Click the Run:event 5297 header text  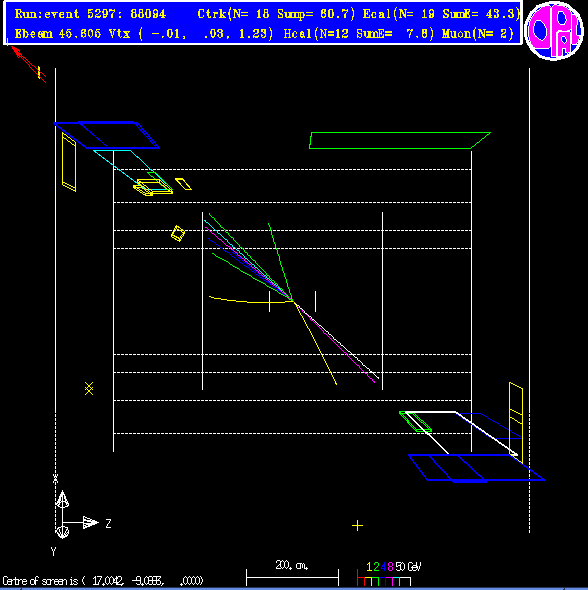(90, 14)
